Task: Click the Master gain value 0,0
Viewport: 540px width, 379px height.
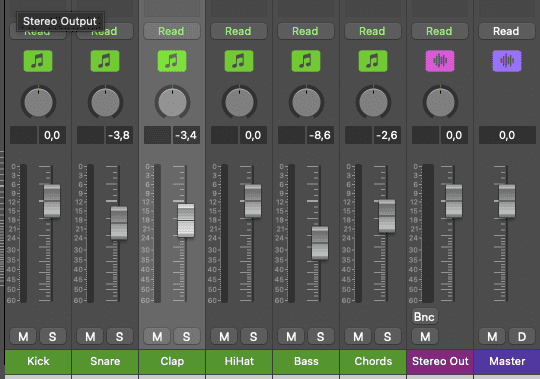Action: coord(507,135)
